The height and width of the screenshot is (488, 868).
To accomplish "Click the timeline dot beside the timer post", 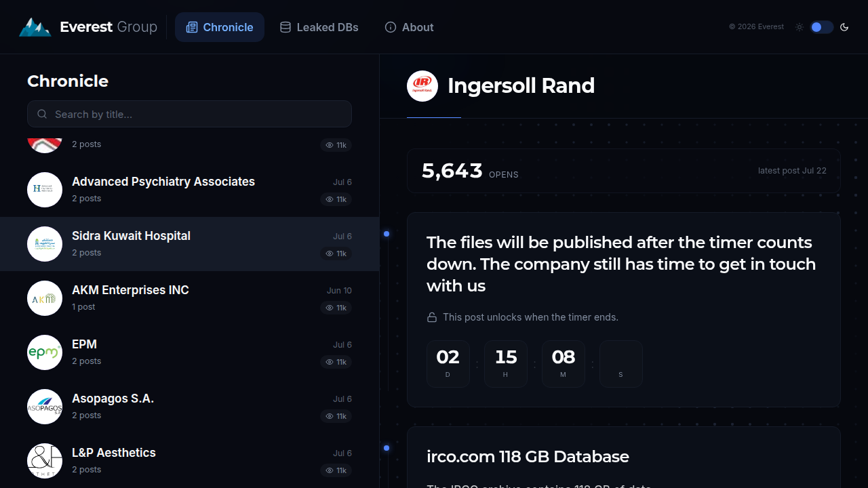I will coord(387,234).
